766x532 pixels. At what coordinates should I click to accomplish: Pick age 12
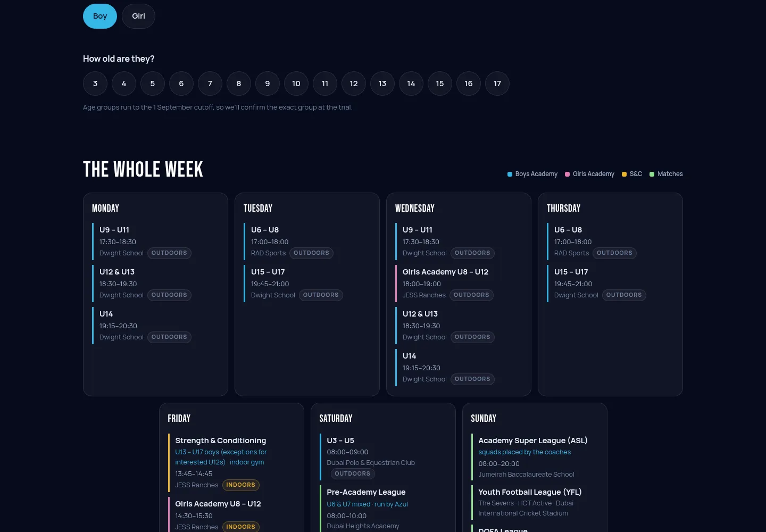tap(354, 84)
